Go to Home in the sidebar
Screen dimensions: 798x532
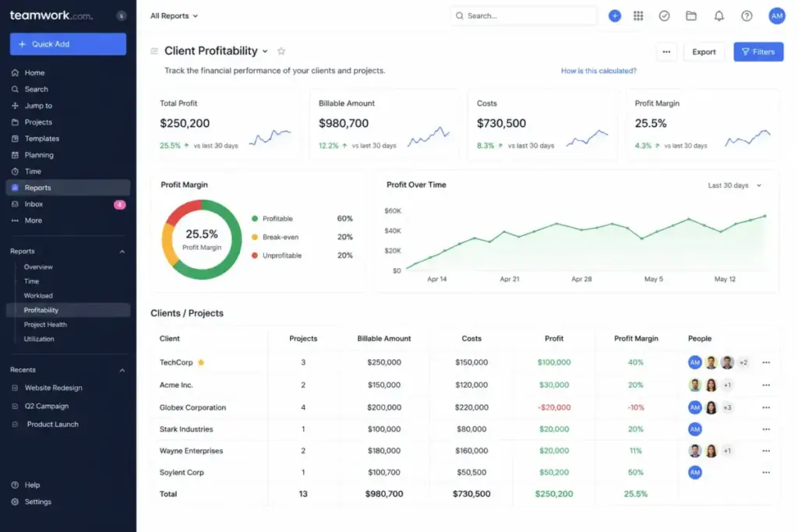pyautogui.click(x=68, y=72)
